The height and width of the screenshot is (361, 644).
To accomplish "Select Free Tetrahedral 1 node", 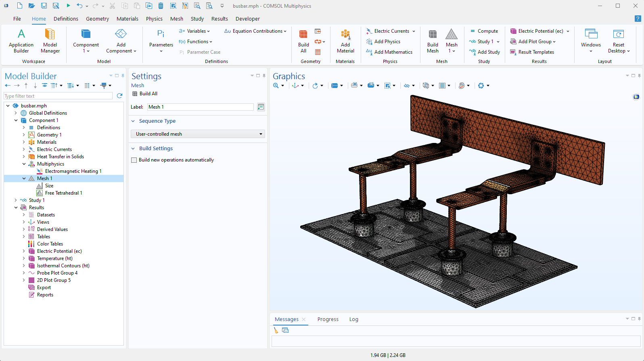I will [x=63, y=193].
